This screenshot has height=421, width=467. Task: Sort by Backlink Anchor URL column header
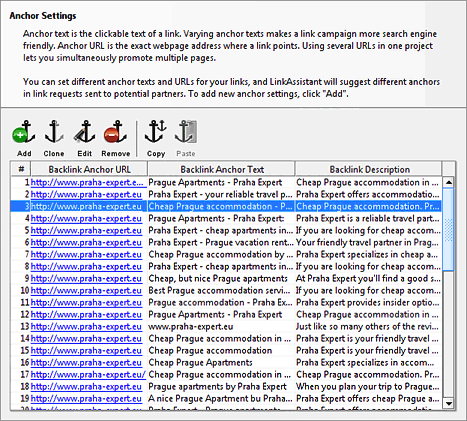[89, 169]
